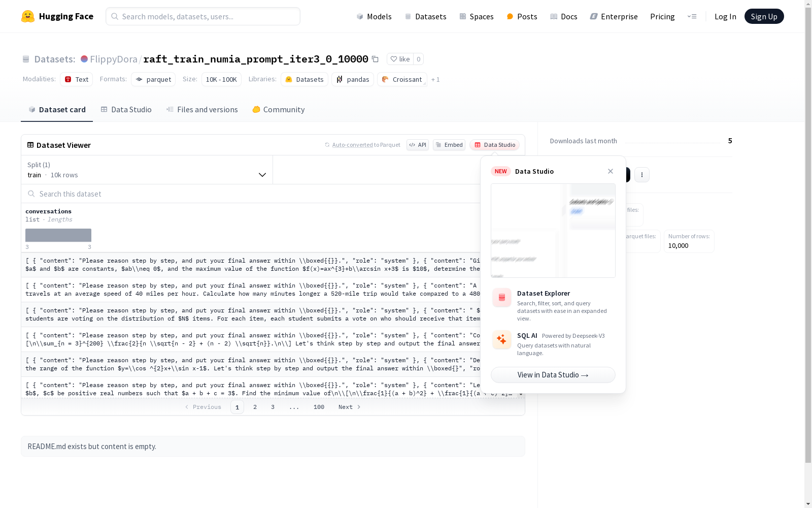The width and height of the screenshot is (812, 508).
Task: Click the Data Studio preview thumbnail
Action: (x=553, y=231)
